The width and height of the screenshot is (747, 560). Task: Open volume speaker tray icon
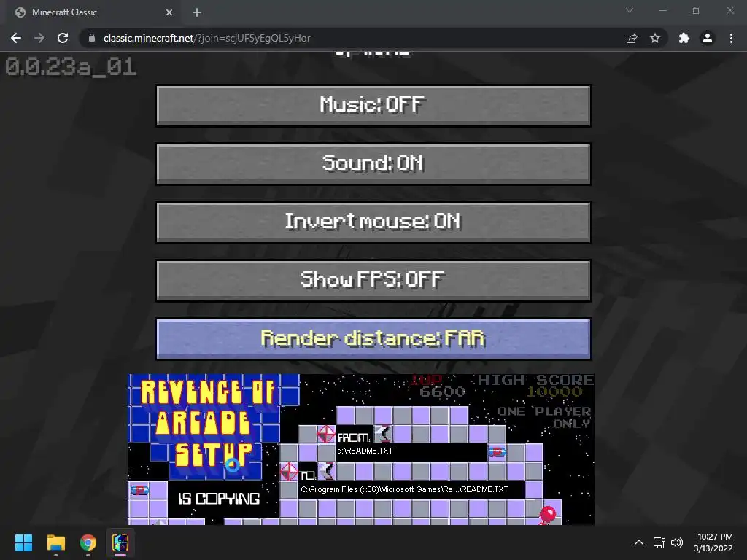click(x=676, y=542)
